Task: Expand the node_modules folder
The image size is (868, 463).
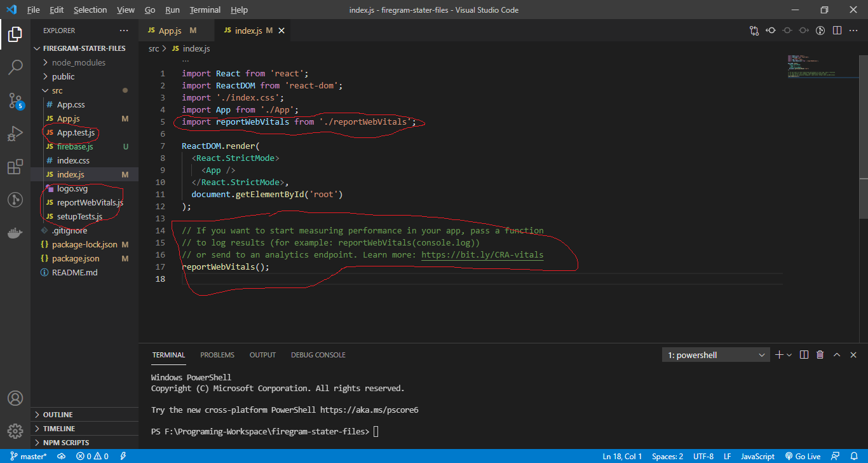Action: (79, 62)
